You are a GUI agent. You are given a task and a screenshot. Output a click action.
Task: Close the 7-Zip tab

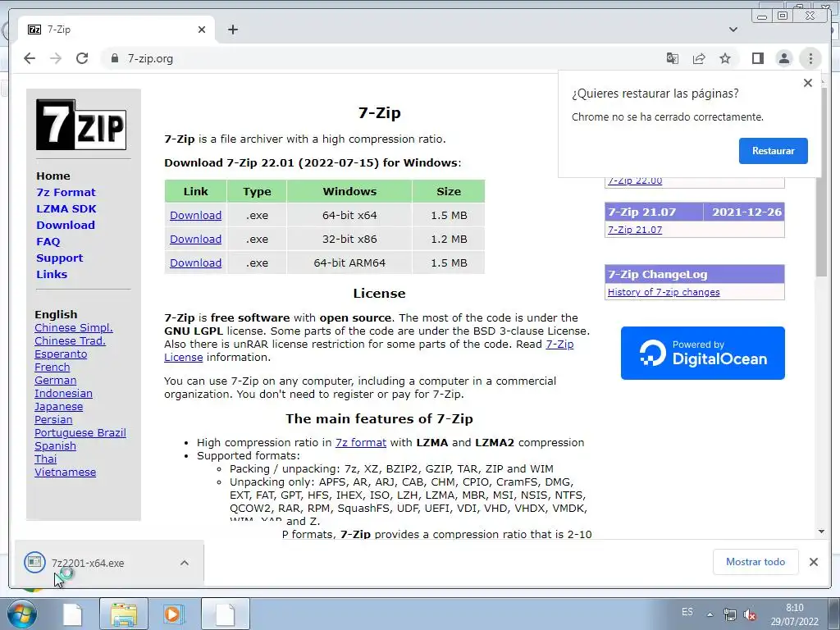pos(202,30)
